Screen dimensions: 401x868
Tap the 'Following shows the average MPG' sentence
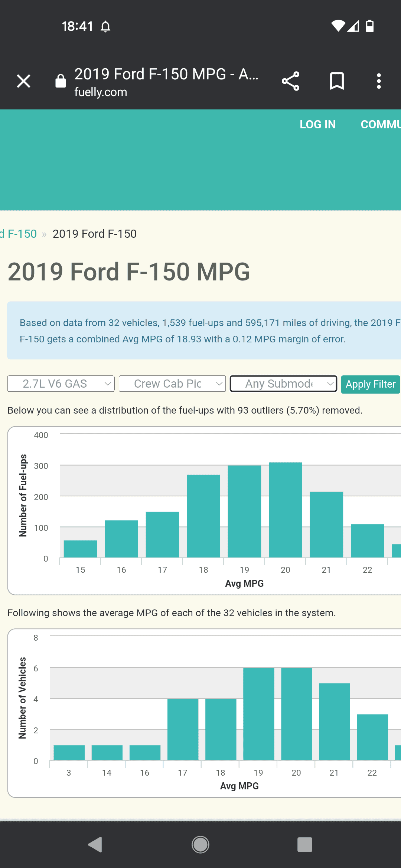pyautogui.click(x=172, y=613)
